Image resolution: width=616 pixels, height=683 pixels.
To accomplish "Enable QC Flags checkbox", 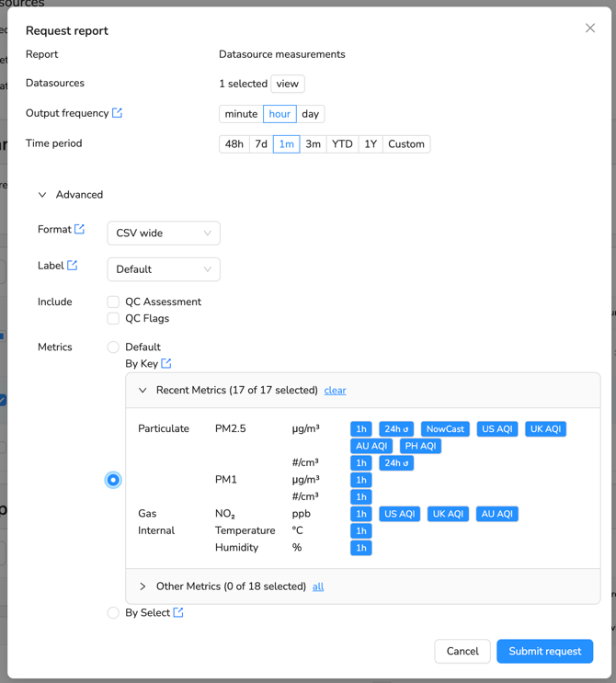I will (x=113, y=319).
